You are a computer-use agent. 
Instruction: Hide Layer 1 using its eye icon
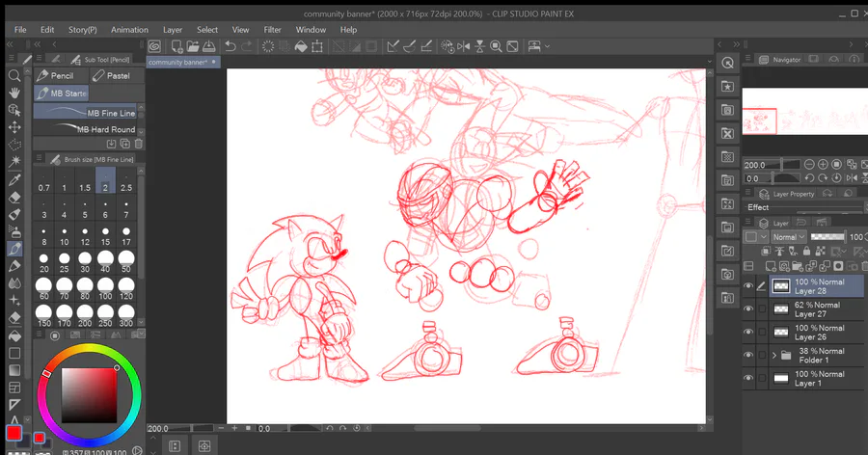[x=748, y=378]
